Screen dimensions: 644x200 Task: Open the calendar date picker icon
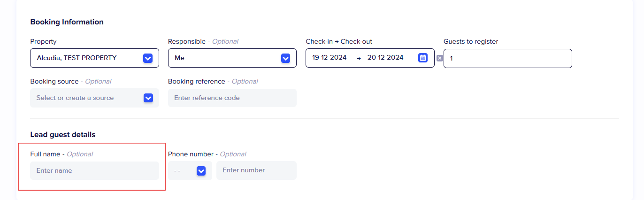tap(422, 58)
